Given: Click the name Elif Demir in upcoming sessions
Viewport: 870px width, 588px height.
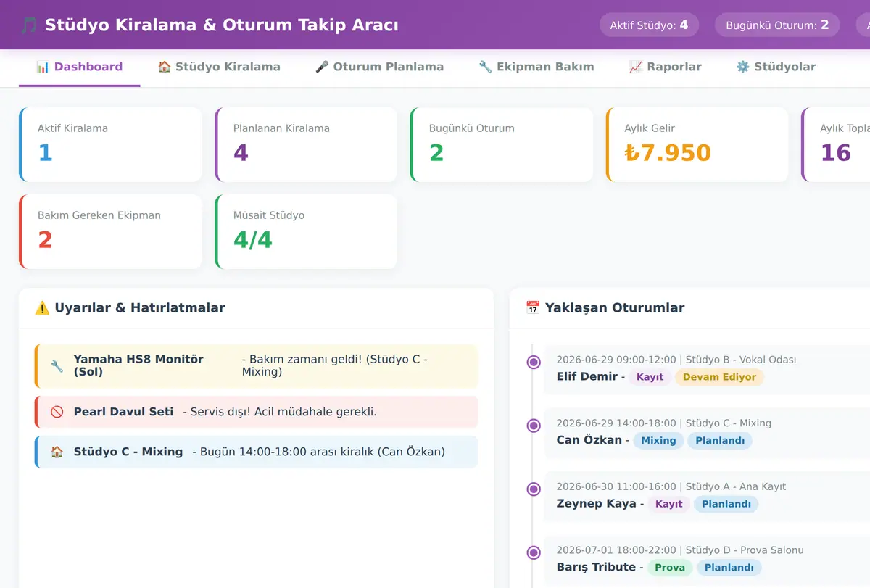Looking at the screenshot, I should tap(587, 376).
